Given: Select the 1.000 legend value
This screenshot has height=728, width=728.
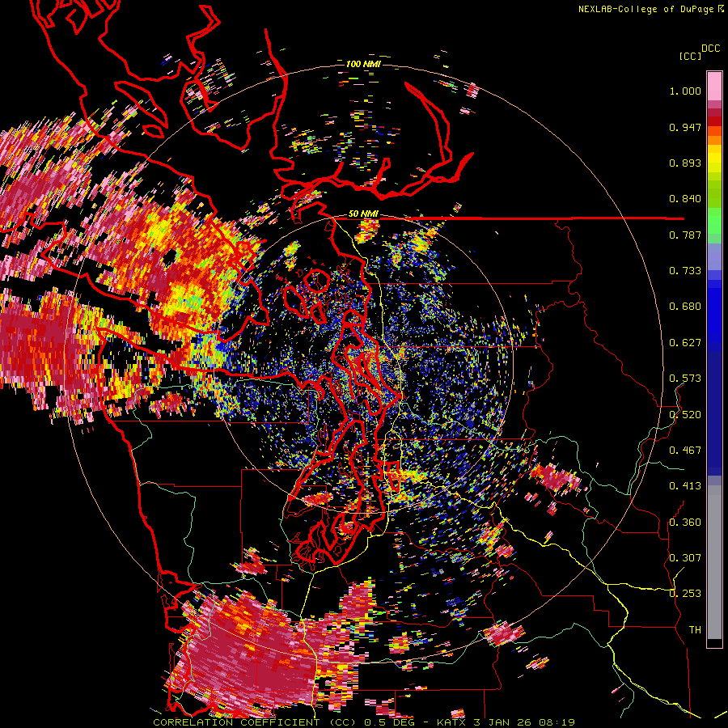Looking at the screenshot, I should pyautogui.click(x=685, y=91).
